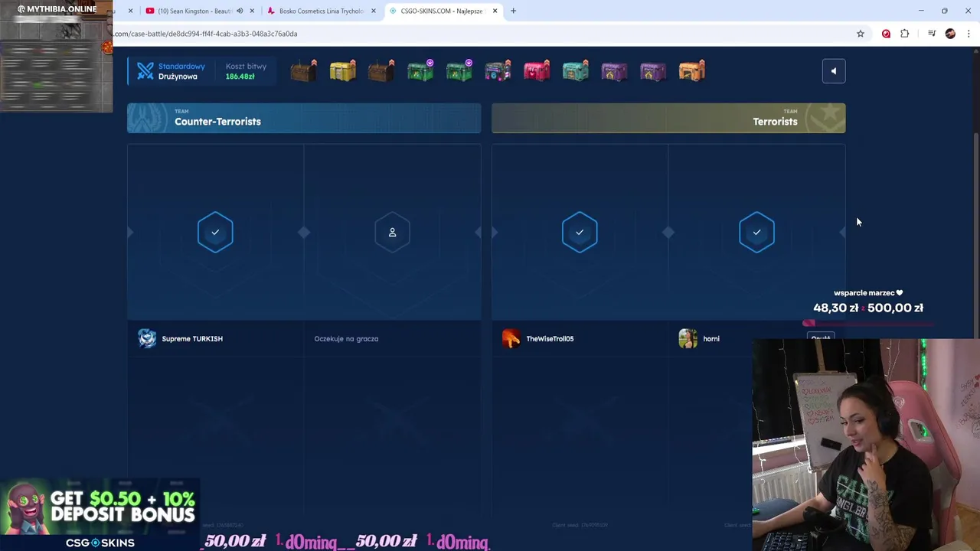Click the pink-red case icon
Screen dimensions: 980x551
537,71
